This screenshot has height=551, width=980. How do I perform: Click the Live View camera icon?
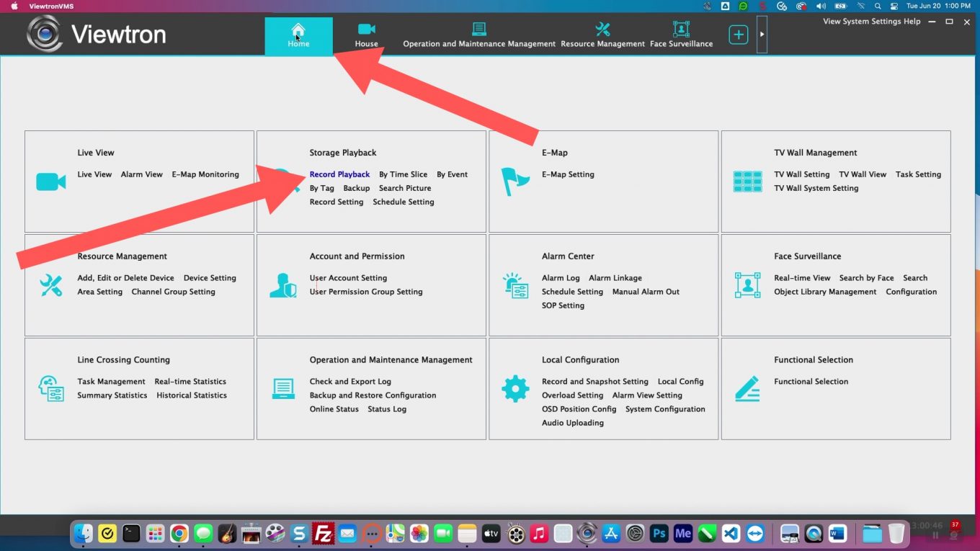pyautogui.click(x=50, y=182)
